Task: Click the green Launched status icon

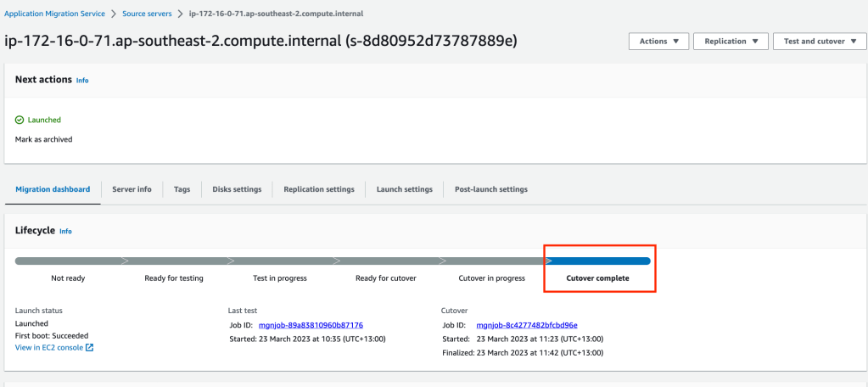Action: coord(20,121)
